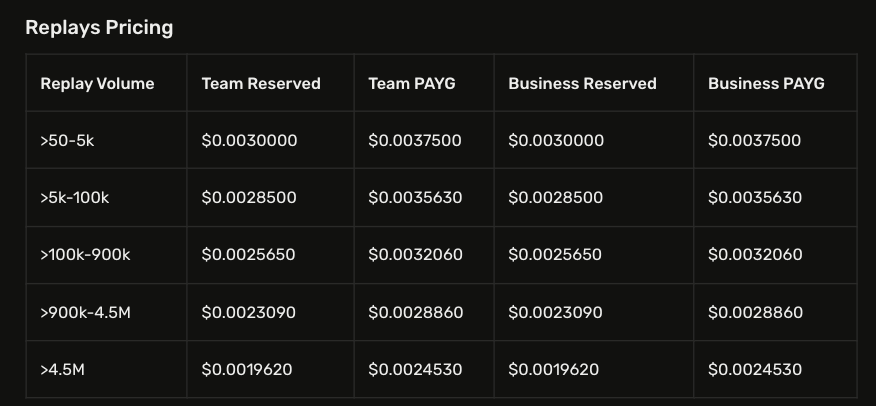The width and height of the screenshot is (876, 406).
Task: Select the >50-5k volume row label
Action: pos(67,141)
